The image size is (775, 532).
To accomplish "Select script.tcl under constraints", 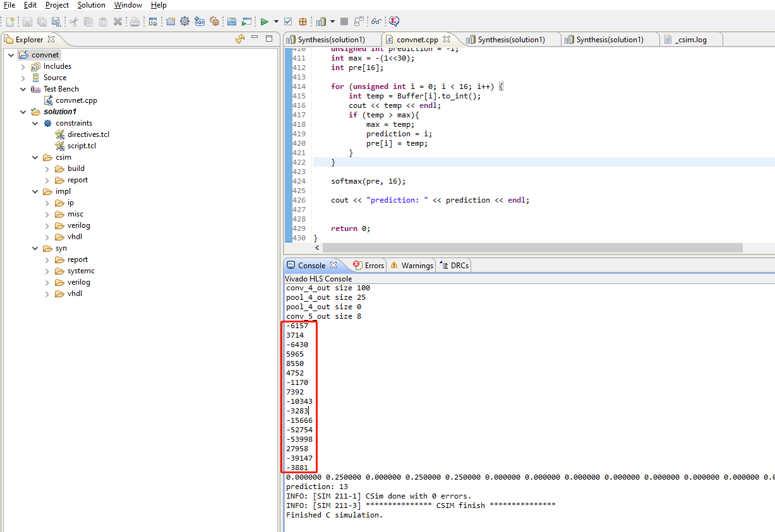I will (x=81, y=146).
